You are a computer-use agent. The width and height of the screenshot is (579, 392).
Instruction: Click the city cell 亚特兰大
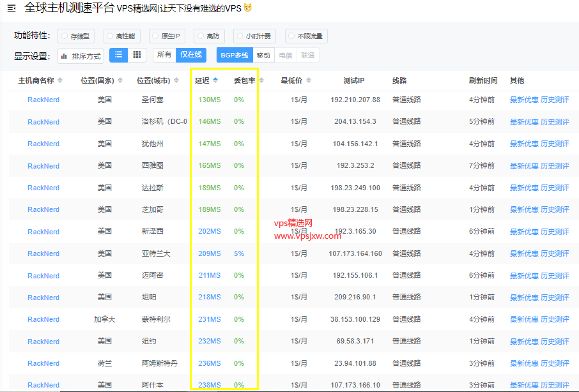point(156,253)
